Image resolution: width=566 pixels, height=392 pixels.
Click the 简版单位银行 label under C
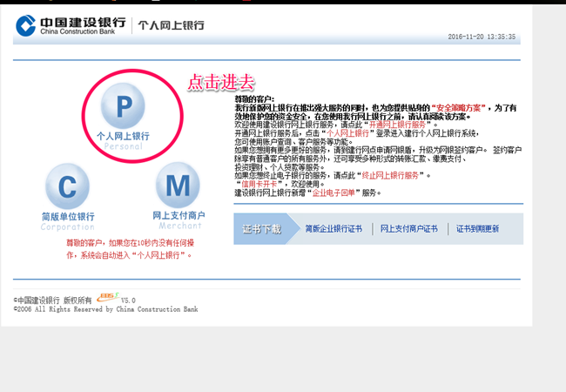click(x=68, y=217)
